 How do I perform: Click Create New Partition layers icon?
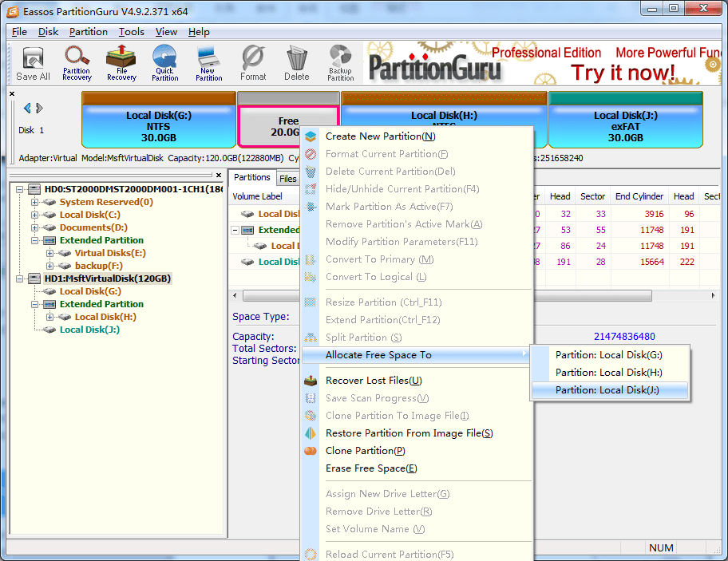(311, 136)
